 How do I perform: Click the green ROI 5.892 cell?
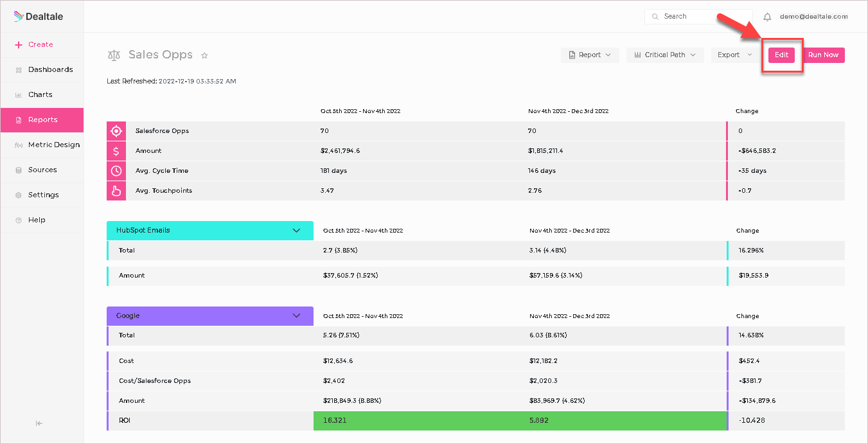[x=623, y=421]
